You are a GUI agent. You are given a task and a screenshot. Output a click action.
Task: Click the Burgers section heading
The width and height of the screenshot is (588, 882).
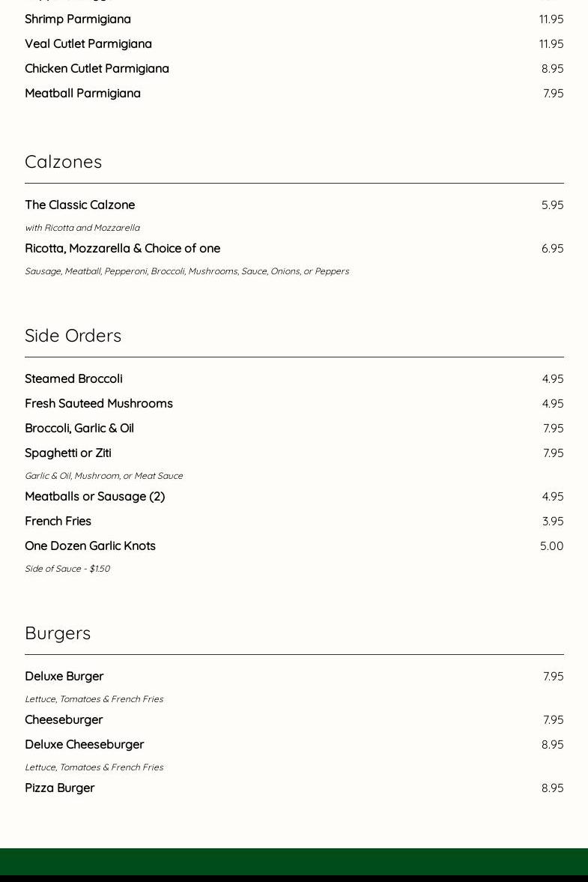click(58, 632)
